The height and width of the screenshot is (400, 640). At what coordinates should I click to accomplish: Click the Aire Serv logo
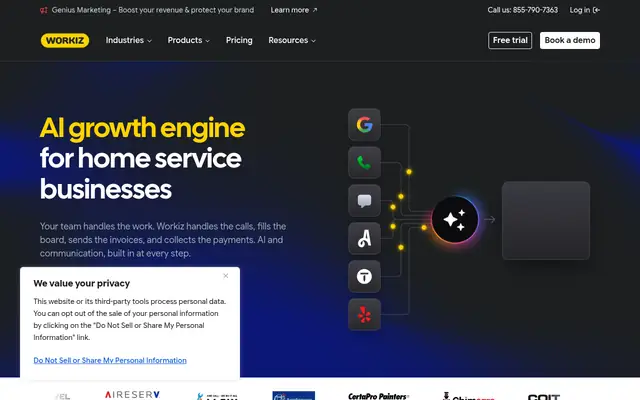[x=132, y=395]
